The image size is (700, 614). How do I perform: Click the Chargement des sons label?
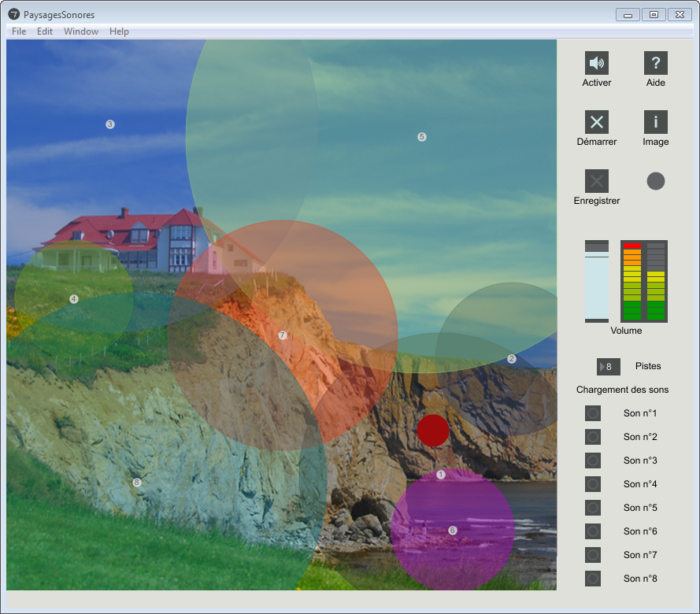click(622, 390)
